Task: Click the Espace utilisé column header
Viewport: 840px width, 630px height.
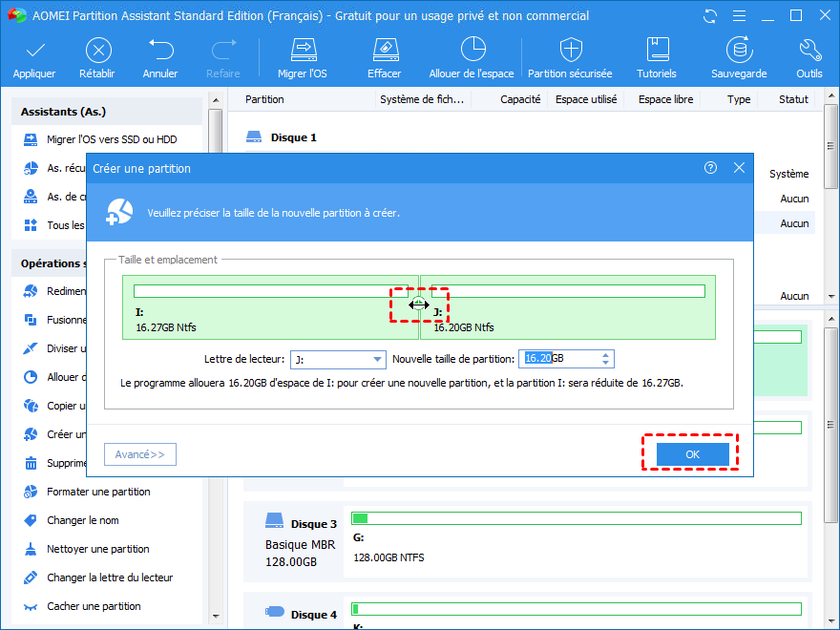Action: pyautogui.click(x=586, y=99)
